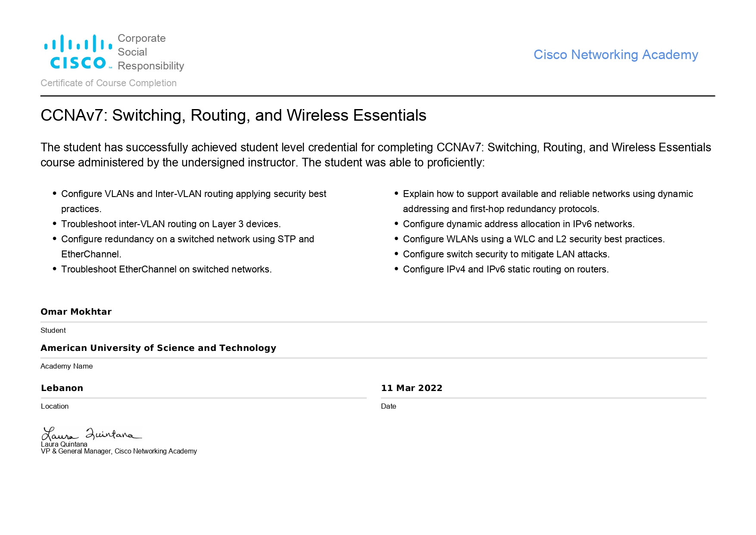
Task: Click the Configure IPv4 and IPv6 static routing bullet
Action: click(x=506, y=269)
